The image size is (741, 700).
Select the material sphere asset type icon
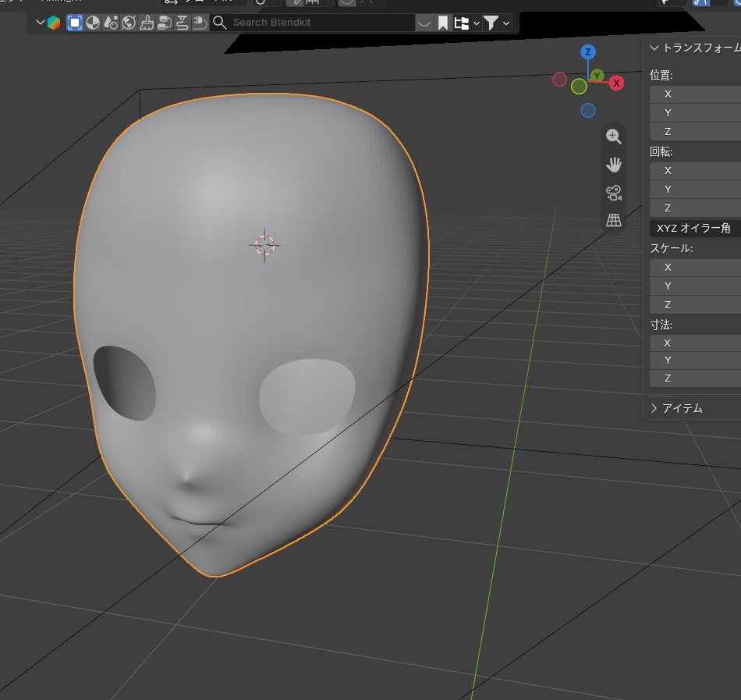[93, 23]
